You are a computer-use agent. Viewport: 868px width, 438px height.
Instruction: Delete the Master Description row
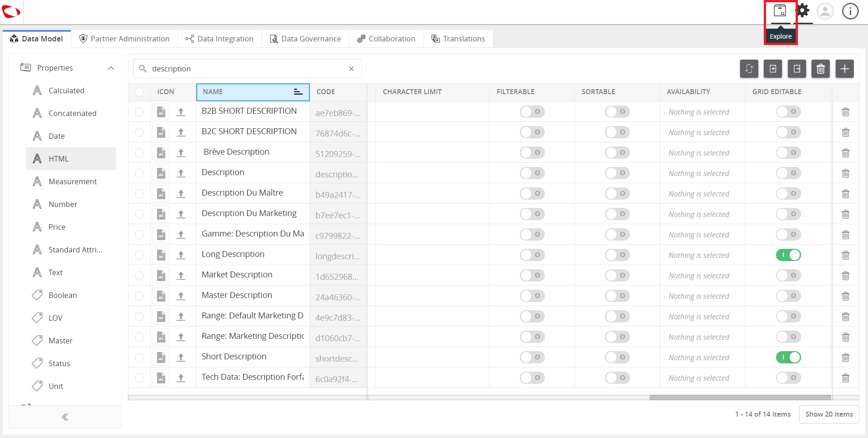(x=846, y=296)
